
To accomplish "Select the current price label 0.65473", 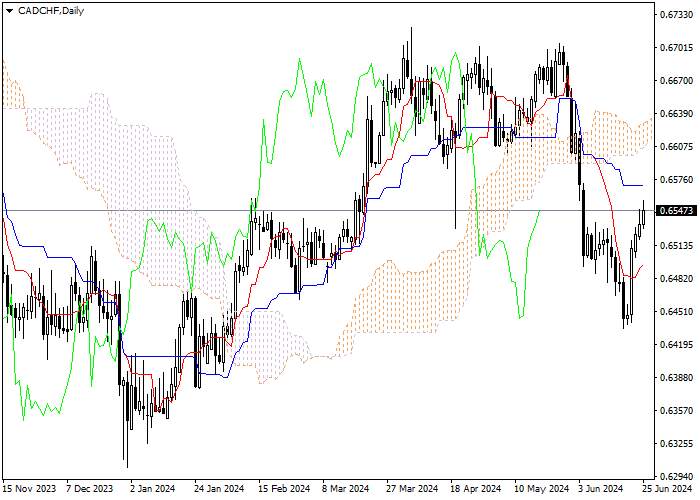I will point(676,210).
